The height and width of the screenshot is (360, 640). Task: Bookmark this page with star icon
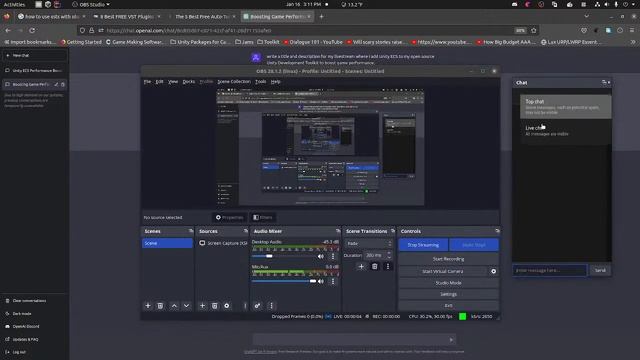[533, 30]
